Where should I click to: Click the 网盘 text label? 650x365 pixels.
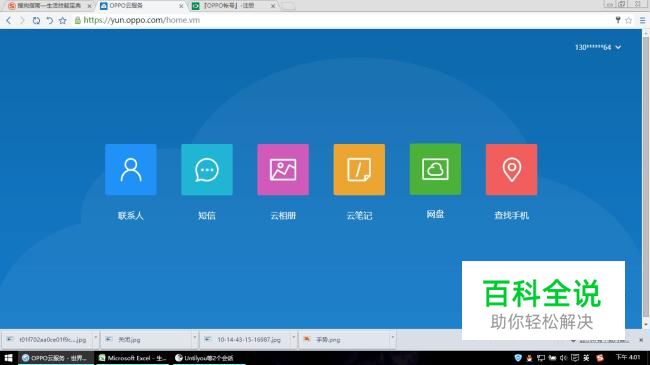point(435,214)
